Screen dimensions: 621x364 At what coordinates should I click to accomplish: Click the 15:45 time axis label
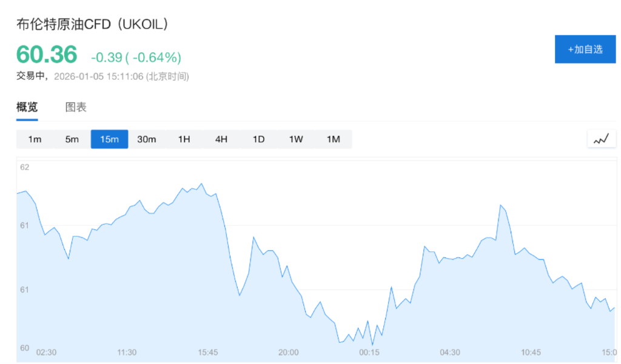(207, 352)
